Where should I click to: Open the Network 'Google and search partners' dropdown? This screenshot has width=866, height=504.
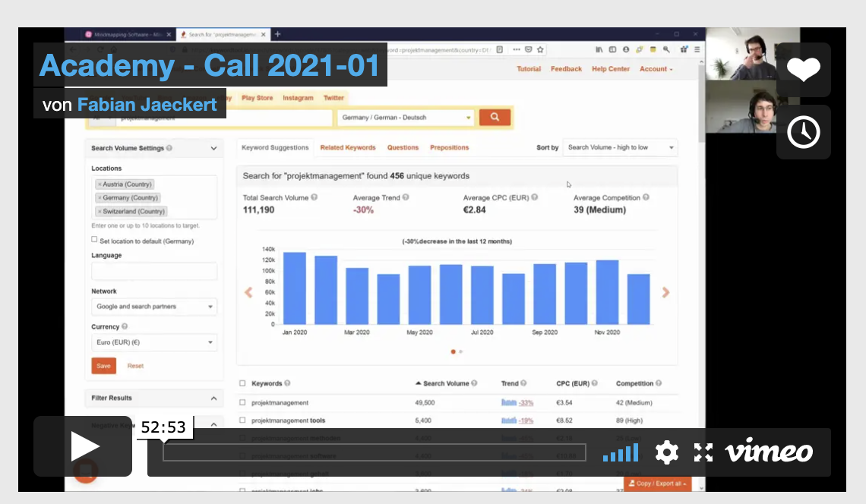[x=154, y=307]
